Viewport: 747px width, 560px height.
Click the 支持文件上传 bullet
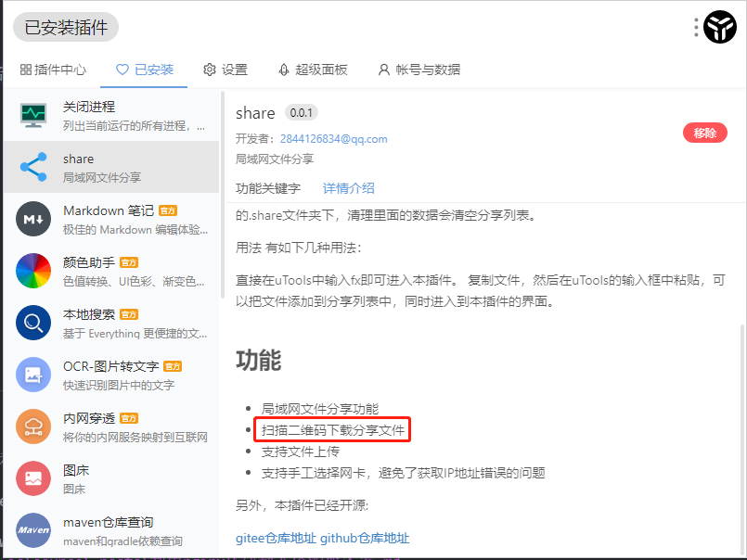tap(301, 452)
